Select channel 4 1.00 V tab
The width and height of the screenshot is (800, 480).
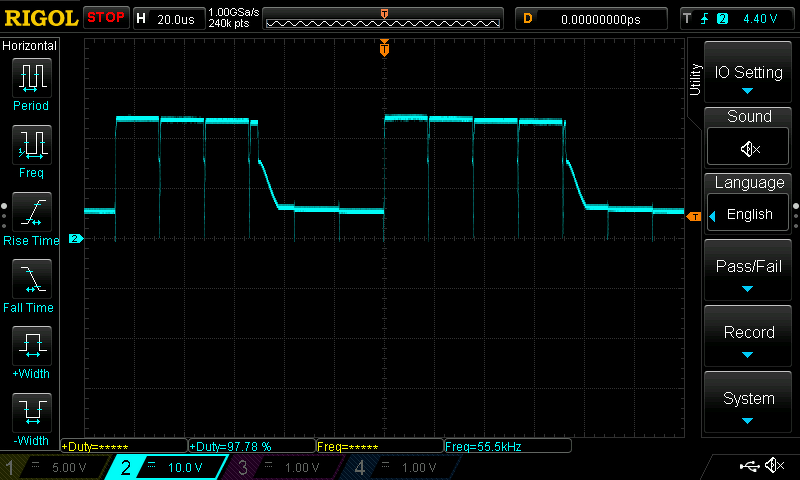[x=401, y=467]
